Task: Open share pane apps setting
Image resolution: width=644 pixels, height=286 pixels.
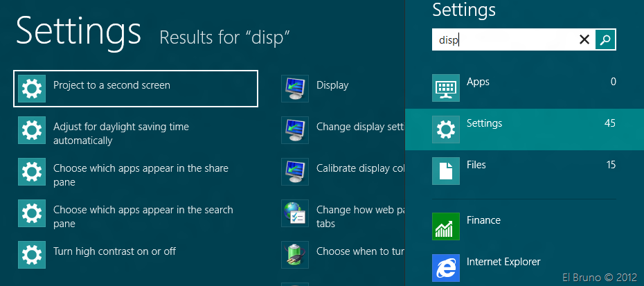Action: click(x=141, y=175)
